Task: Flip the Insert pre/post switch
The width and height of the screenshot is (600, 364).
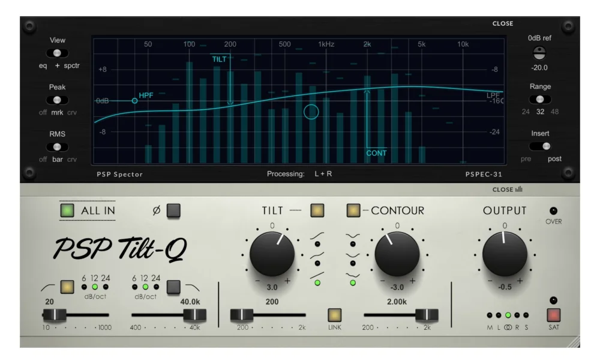Action: tap(540, 146)
